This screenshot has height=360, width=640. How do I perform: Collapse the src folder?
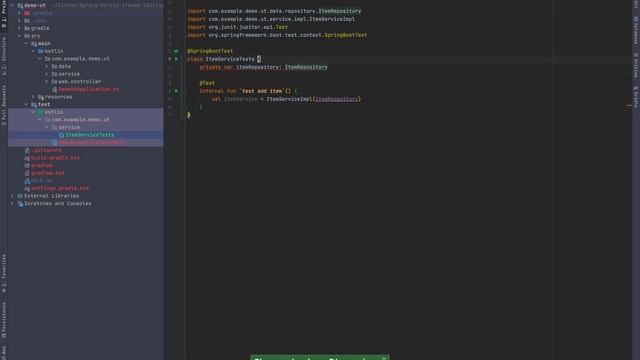19,36
